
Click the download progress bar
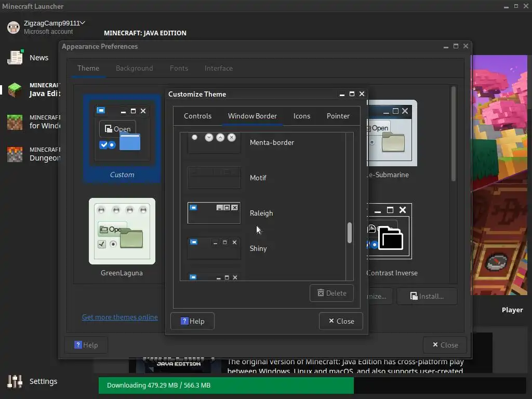(x=312, y=385)
